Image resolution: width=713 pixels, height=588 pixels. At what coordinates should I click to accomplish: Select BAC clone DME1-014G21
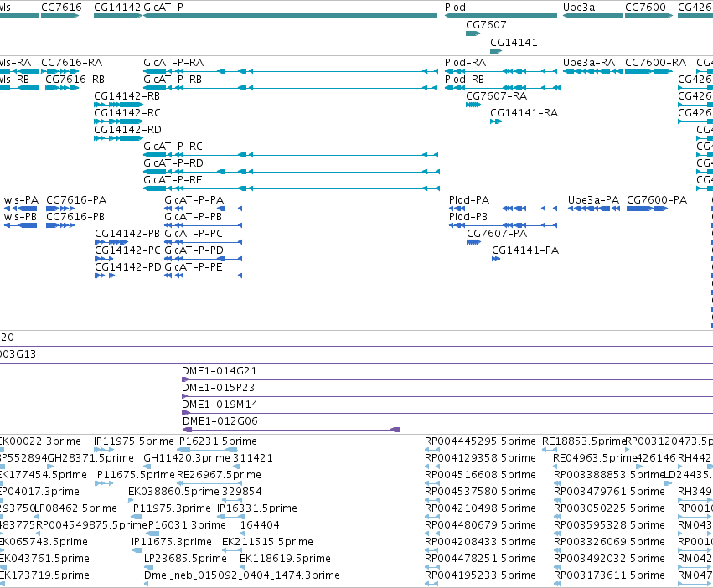click(220, 371)
